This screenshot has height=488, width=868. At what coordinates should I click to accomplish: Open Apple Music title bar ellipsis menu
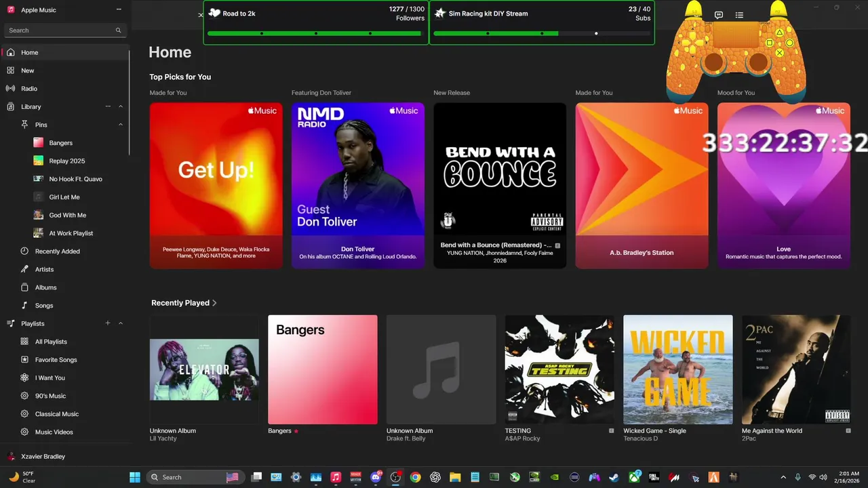[x=119, y=9]
